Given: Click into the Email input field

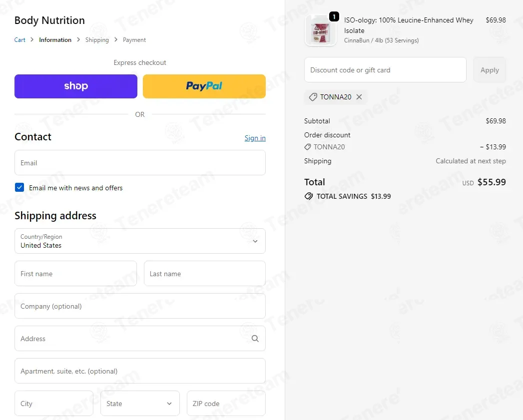Looking at the screenshot, I should pyautogui.click(x=140, y=162).
